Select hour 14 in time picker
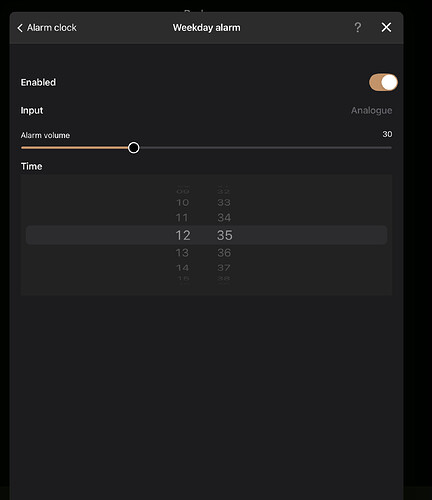The height and width of the screenshot is (500, 432). coord(183,268)
